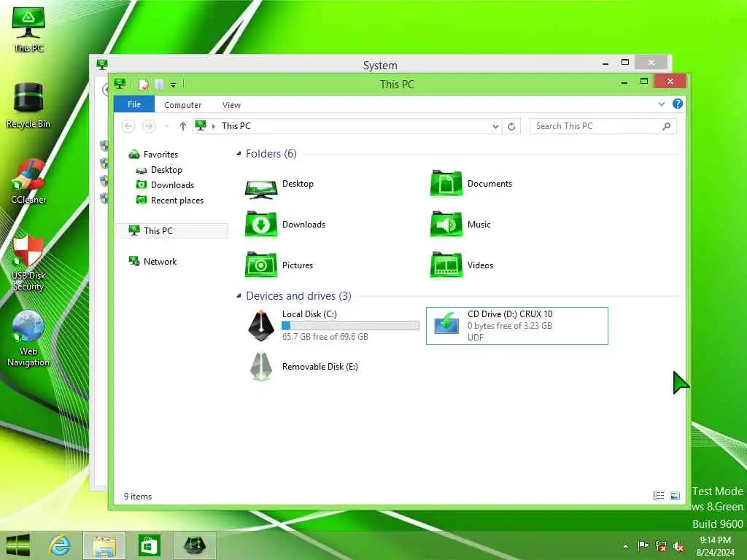The width and height of the screenshot is (747, 560).
Task: Open the This PC desktop icon
Action: [28, 28]
